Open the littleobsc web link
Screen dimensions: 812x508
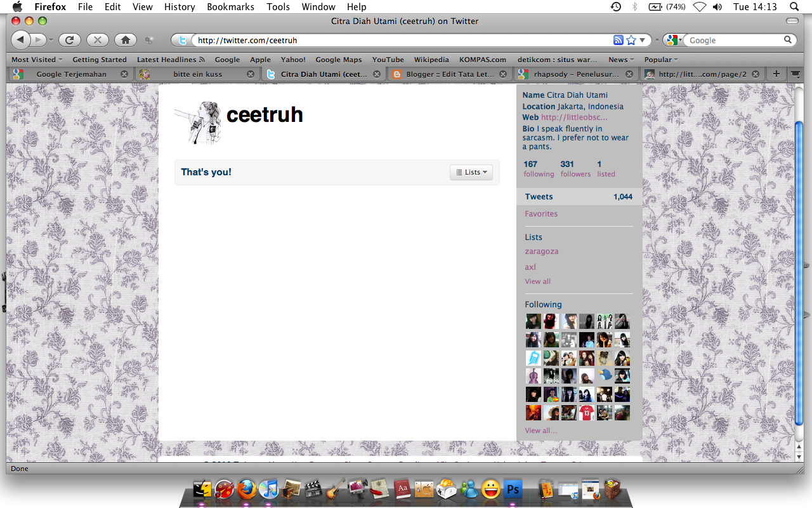(x=574, y=117)
